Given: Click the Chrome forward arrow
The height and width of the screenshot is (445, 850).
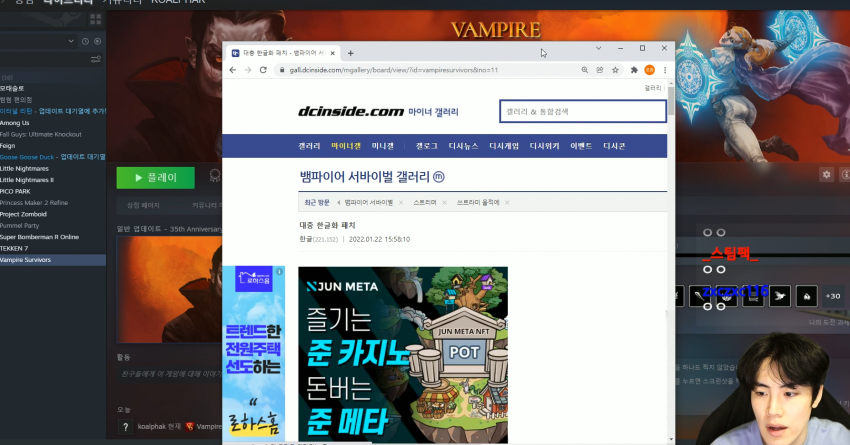Looking at the screenshot, I should tap(248, 70).
